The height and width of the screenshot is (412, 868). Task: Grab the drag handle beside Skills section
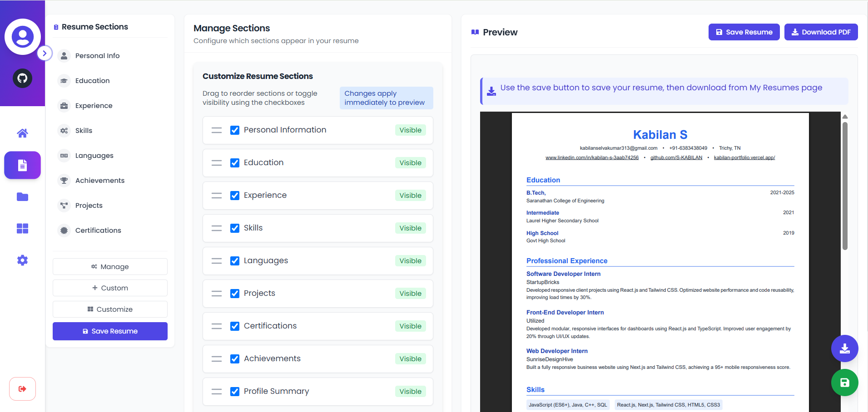pyautogui.click(x=217, y=228)
